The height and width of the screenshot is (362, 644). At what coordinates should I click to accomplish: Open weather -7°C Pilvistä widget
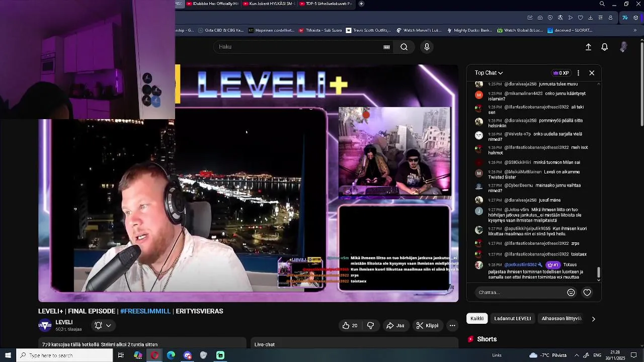[548, 355]
